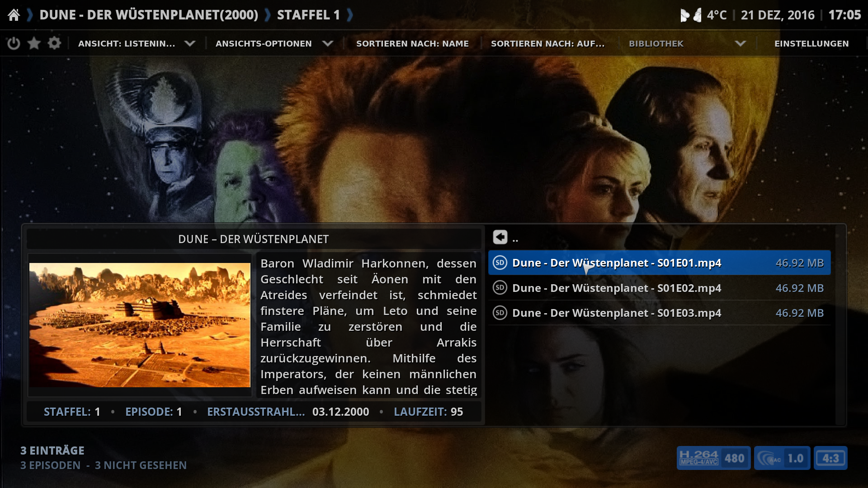Open the Ansicht: Listenin... view menu
The width and height of the screenshot is (868, 488).
(x=127, y=43)
